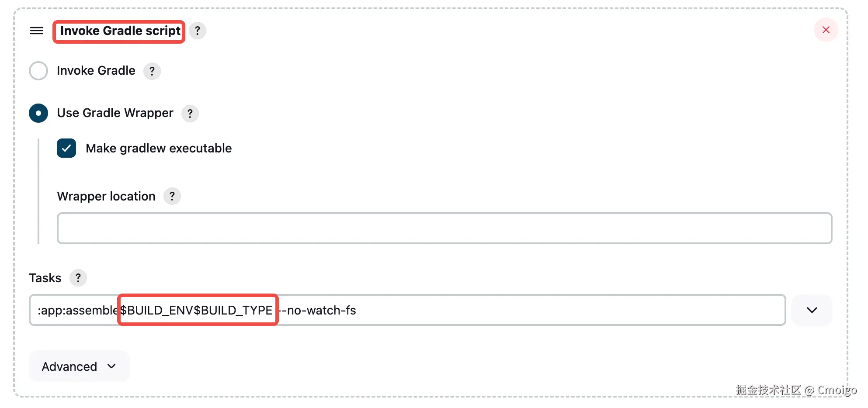The image size is (868, 408).
Task: Expand the Advanced section
Action: click(79, 366)
